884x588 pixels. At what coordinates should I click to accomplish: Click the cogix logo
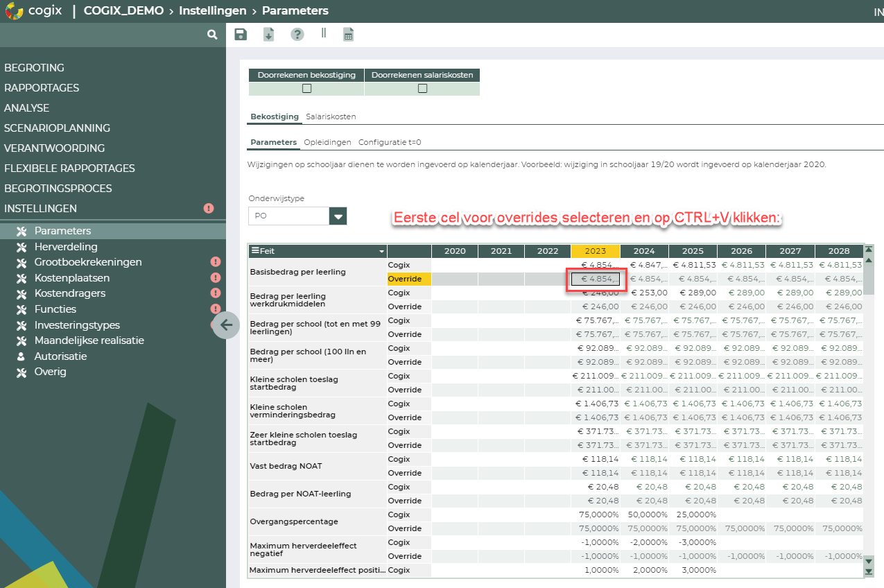click(x=35, y=11)
